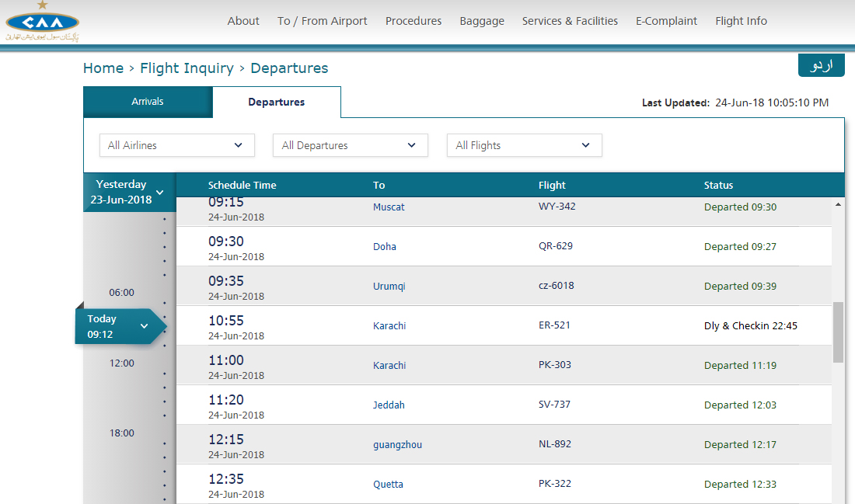This screenshot has width=855, height=504.
Task: Expand the Today 09:12 timeline marker
Action: [x=120, y=326]
